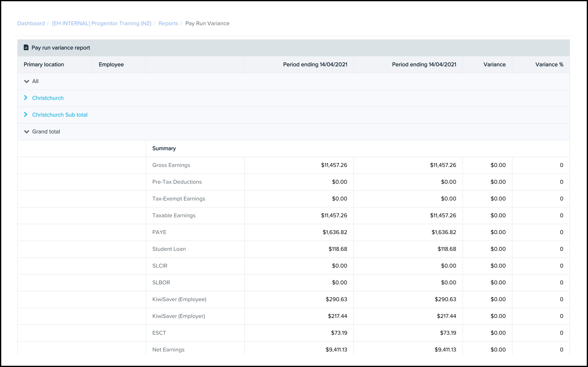
Task: Expand the Christchurch Sub total chevron
Action: (x=26, y=115)
